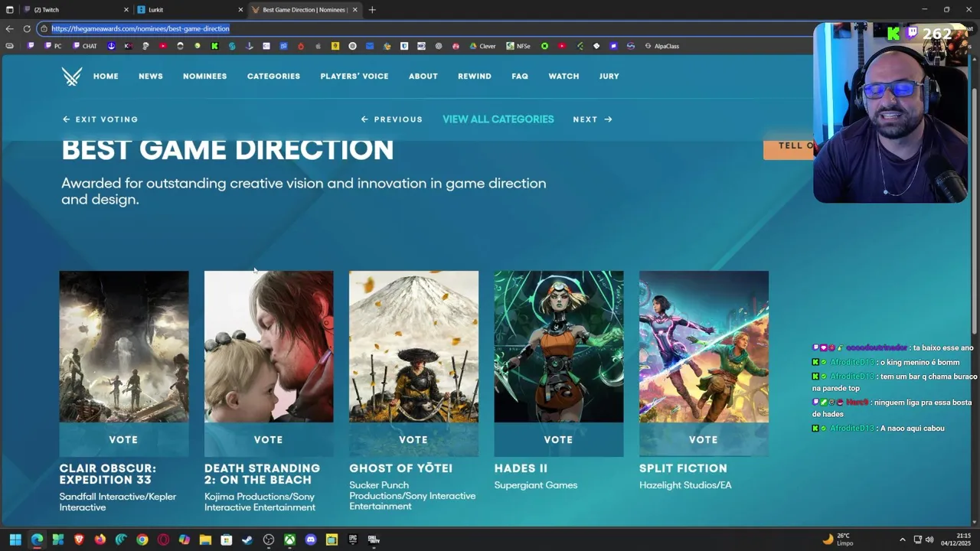This screenshot has width=980, height=551.
Task: Open the PLAYERS' VOICE menu item
Action: (x=354, y=77)
